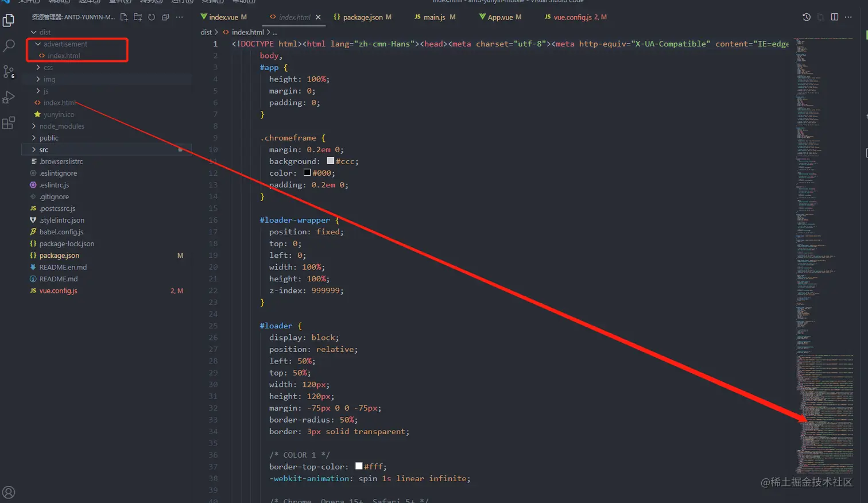
Task: Open editor more actions ellipsis
Action: [x=848, y=17]
